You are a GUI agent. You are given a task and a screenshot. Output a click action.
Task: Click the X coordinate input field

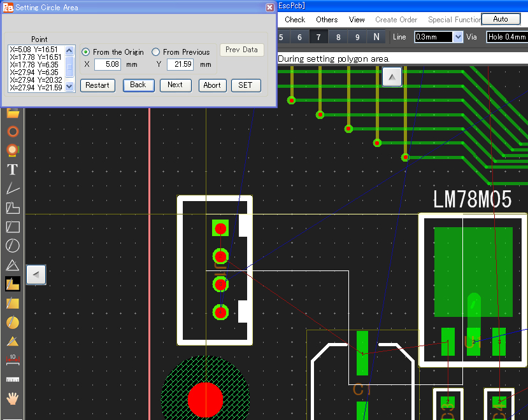pyautogui.click(x=108, y=64)
